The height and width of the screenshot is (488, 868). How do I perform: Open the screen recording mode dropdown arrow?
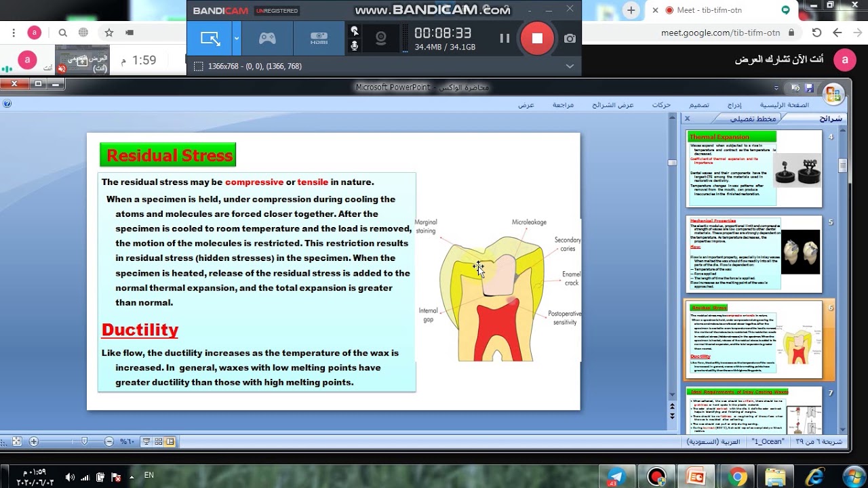pos(237,39)
